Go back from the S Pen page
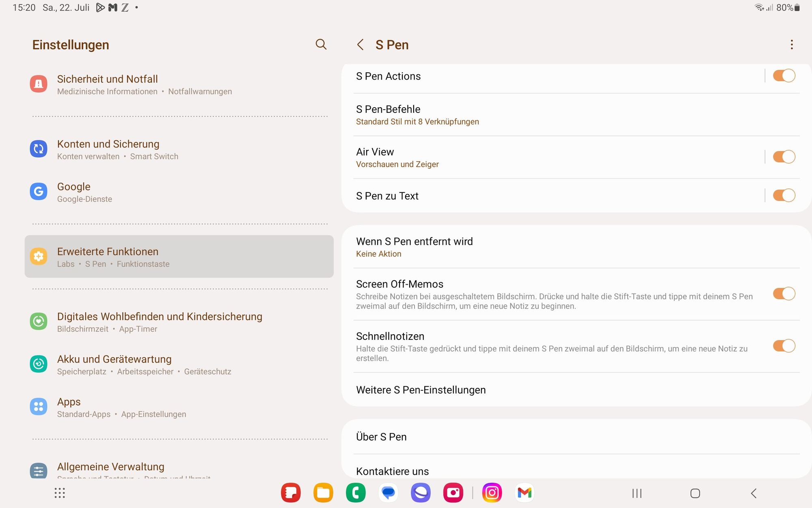Viewport: 812px width, 508px height. (360, 45)
